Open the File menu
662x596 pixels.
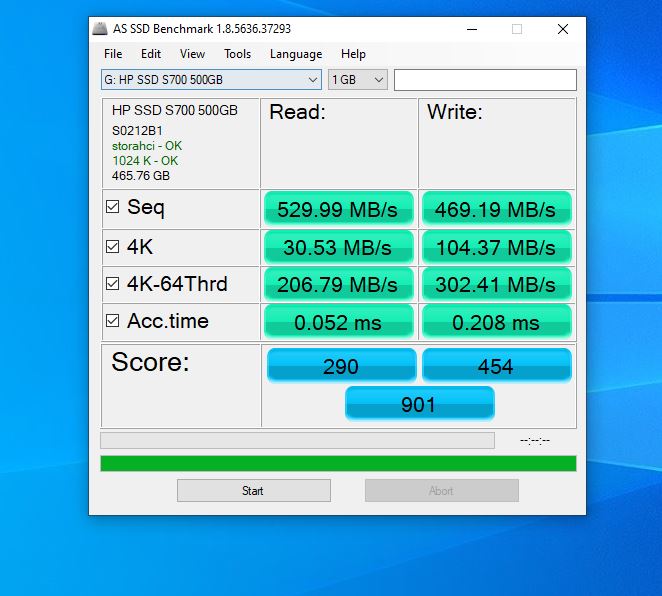coord(113,54)
